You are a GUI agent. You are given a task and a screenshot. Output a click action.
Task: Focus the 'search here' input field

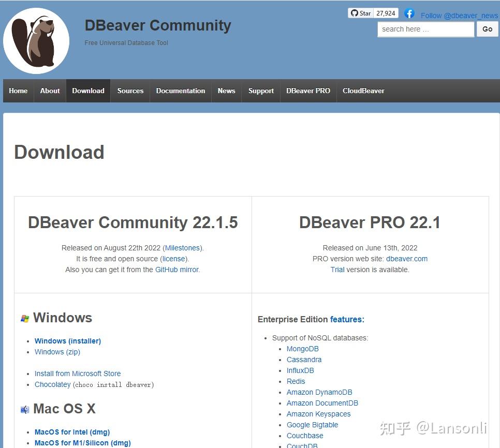pyautogui.click(x=425, y=29)
